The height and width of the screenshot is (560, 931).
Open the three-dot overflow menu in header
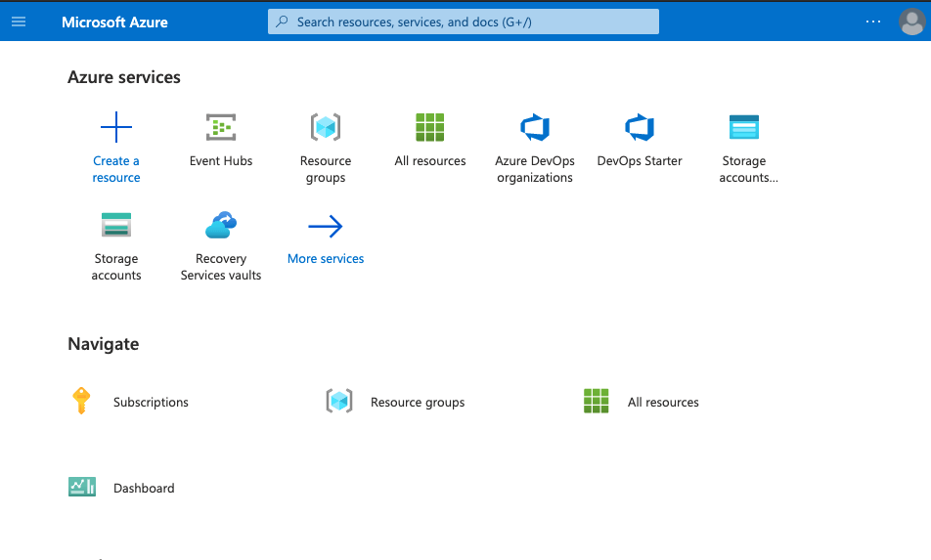(872, 22)
